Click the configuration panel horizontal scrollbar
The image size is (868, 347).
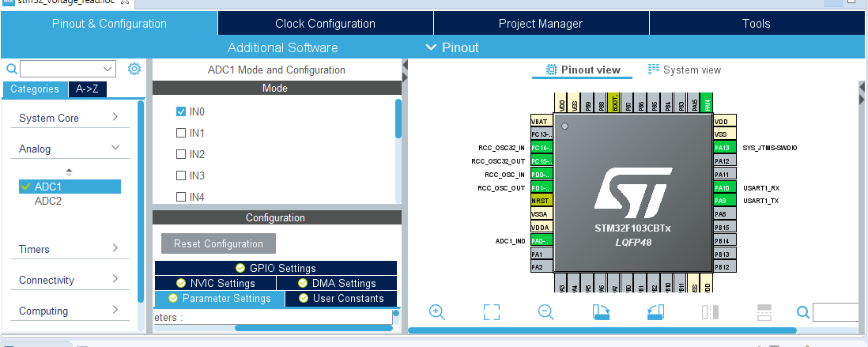(313, 328)
